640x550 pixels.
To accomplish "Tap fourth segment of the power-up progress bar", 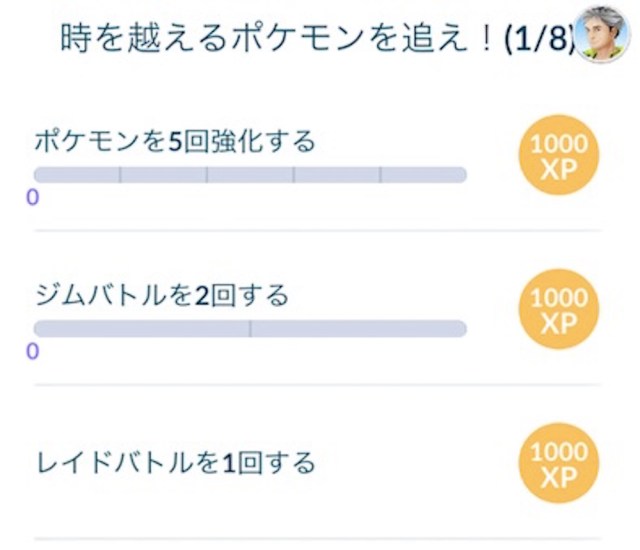I will pos(337,175).
